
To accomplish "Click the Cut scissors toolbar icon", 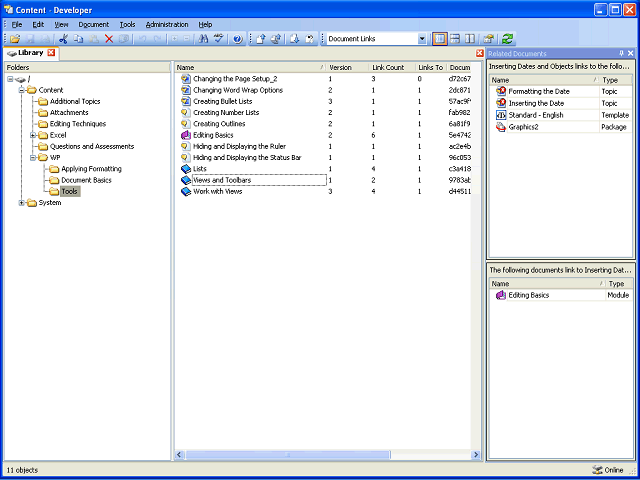I will tap(63, 39).
